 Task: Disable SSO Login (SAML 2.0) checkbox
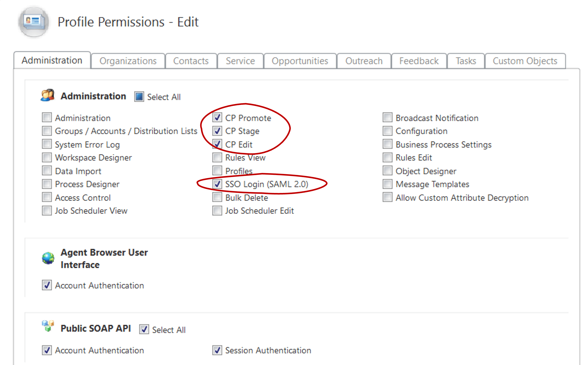[217, 184]
